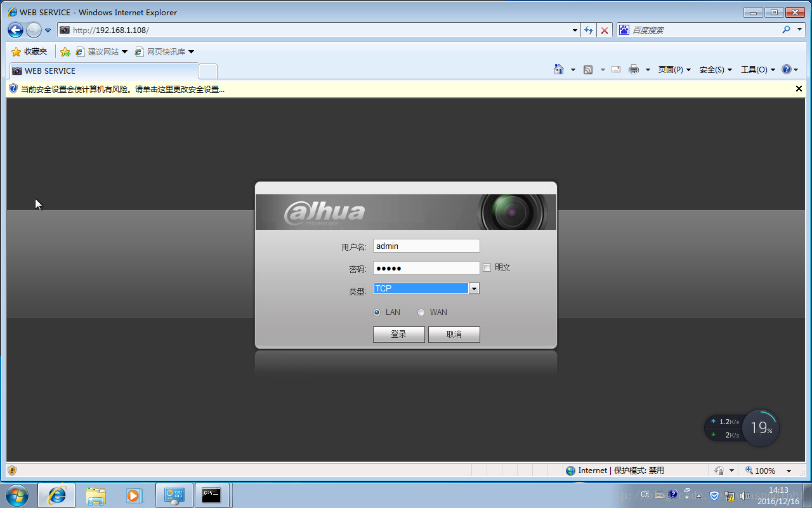Click the volume speaker tray icon
The width and height of the screenshot is (812, 508).
pos(745,496)
